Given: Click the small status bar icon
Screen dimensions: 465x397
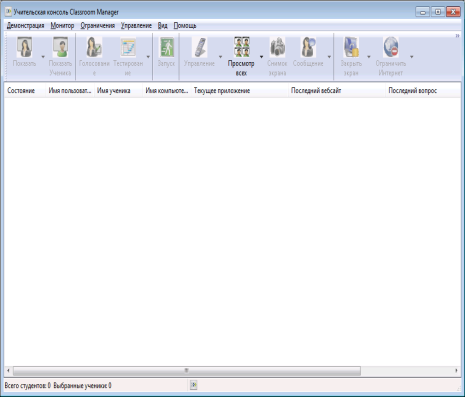Looking at the screenshot, I should pyautogui.click(x=193, y=385).
